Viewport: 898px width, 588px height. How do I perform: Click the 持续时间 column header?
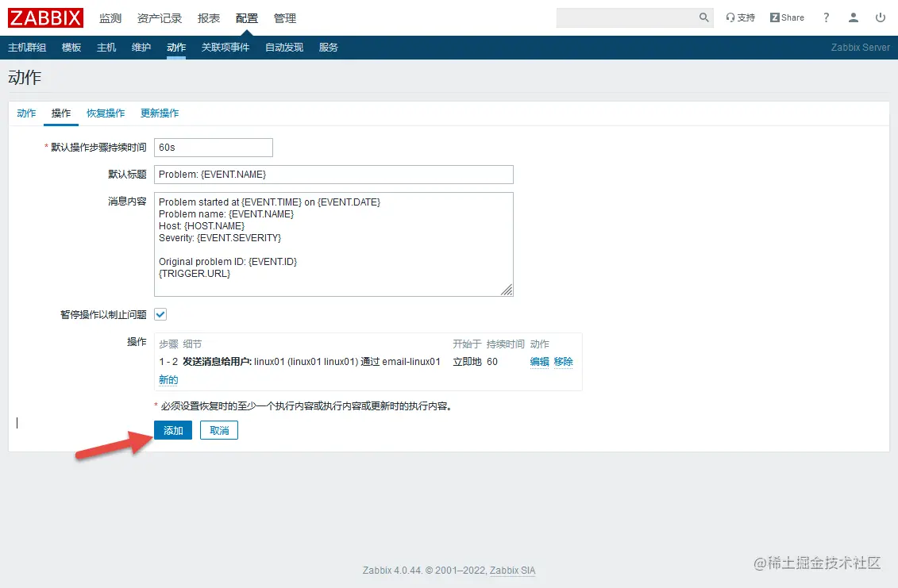(x=505, y=344)
